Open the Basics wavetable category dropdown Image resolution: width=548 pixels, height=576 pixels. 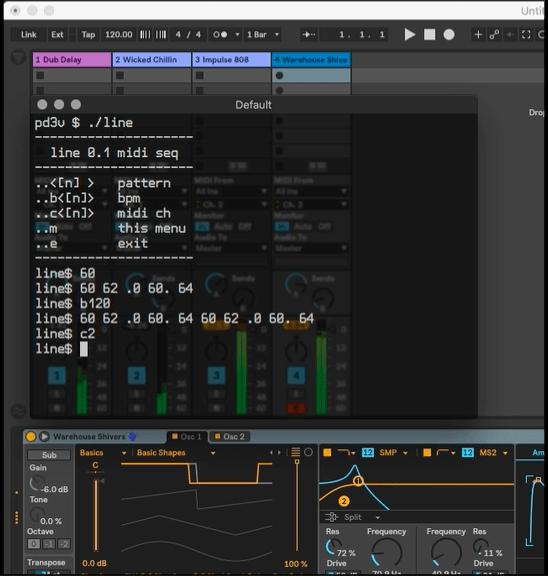103,453
